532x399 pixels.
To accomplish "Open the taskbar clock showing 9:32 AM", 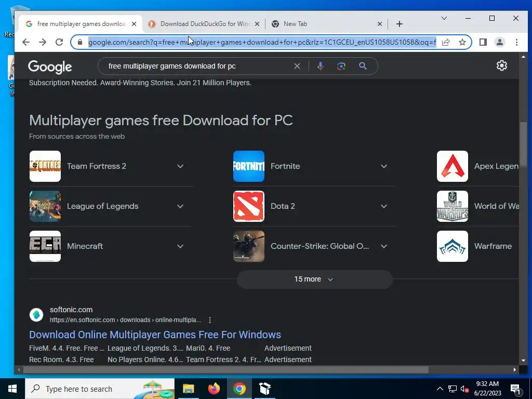I will tap(487, 389).
